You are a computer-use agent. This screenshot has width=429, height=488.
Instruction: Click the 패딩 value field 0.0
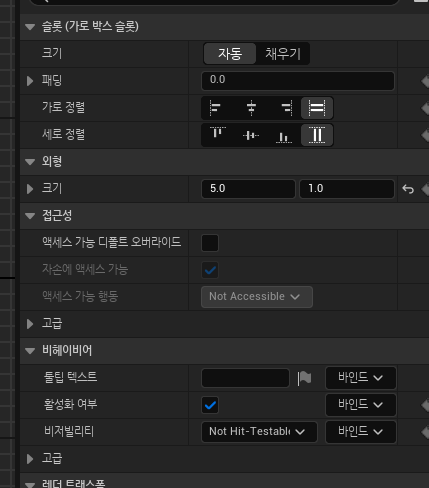(x=298, y=81)
